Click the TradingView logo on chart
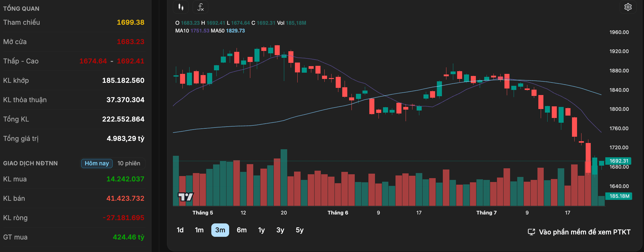The width and height of the screenshot is (644, 252). click(186, 197)
